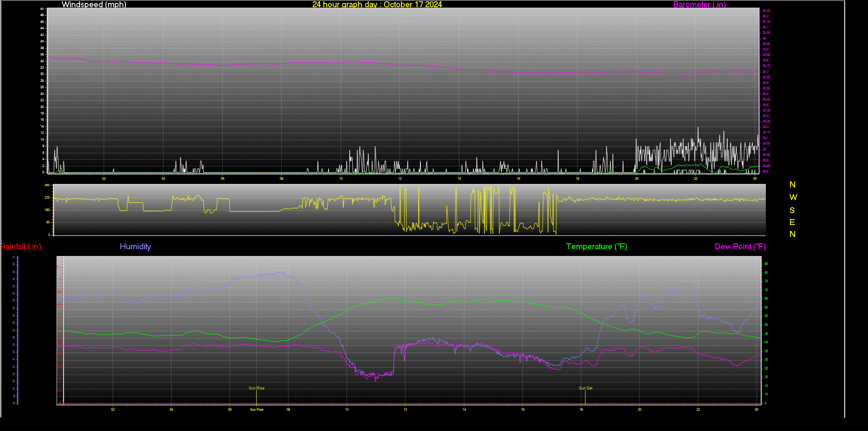Click windspeed axis value 10
868x431 pixels.
click(x=42, y=139)
